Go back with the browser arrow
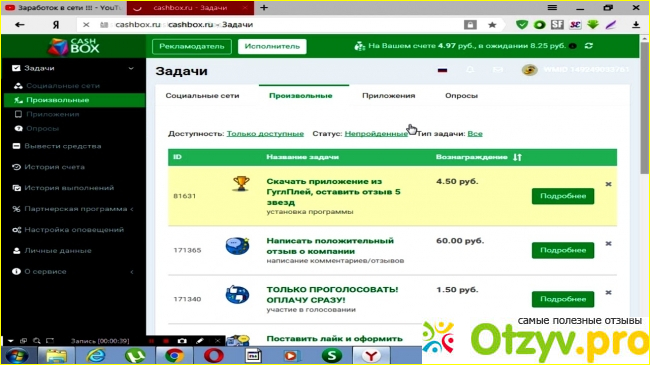The image size is (650, 365). point(19,25)
